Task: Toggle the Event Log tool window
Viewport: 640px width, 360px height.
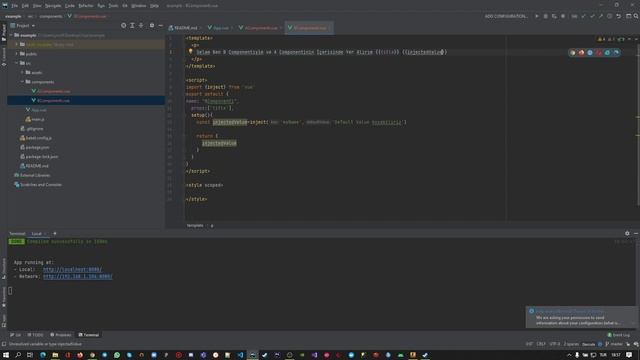Action: [619, 335]
